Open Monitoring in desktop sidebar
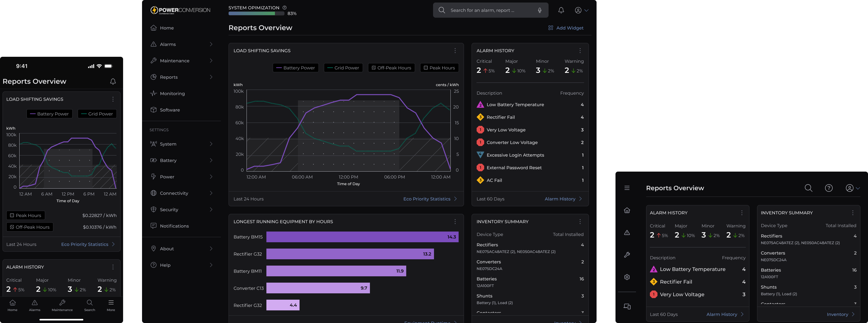Viewport: 868px width, 323px height. click(x=168, y=93)
